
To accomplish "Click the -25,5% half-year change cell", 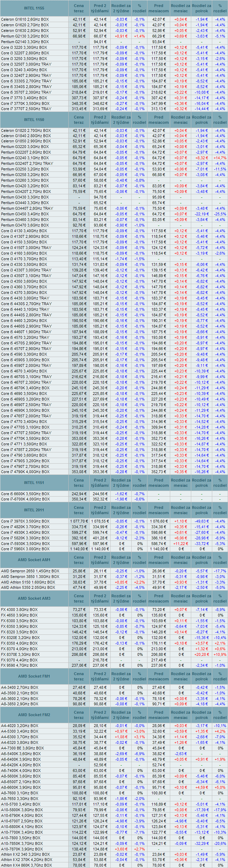I will tap(220, 214).
